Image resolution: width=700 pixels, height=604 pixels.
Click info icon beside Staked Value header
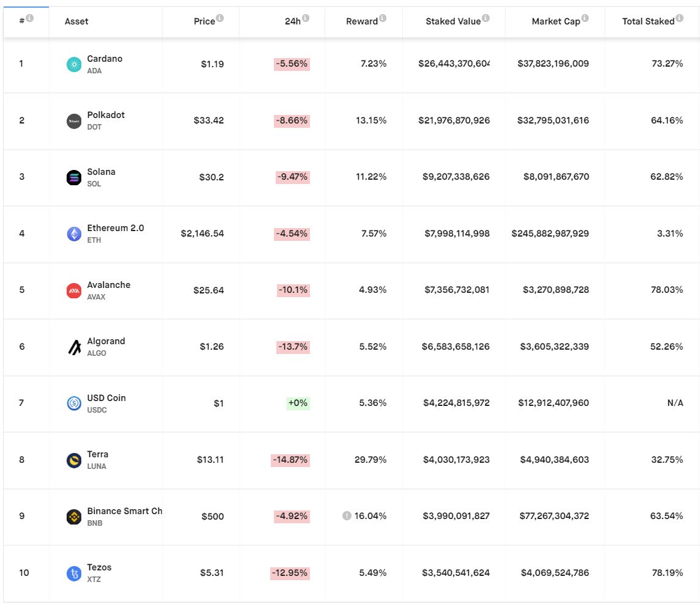[x=485, y=18]
